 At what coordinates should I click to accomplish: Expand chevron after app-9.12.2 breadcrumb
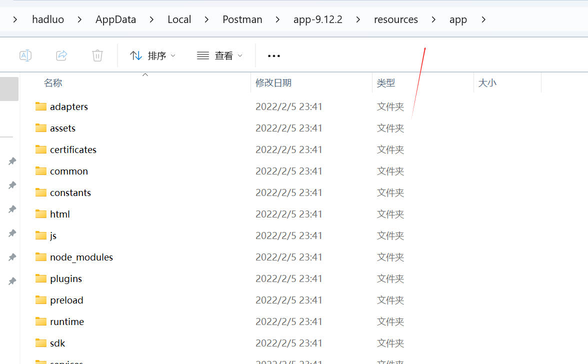pyautogui.click(x=358, y=19)
